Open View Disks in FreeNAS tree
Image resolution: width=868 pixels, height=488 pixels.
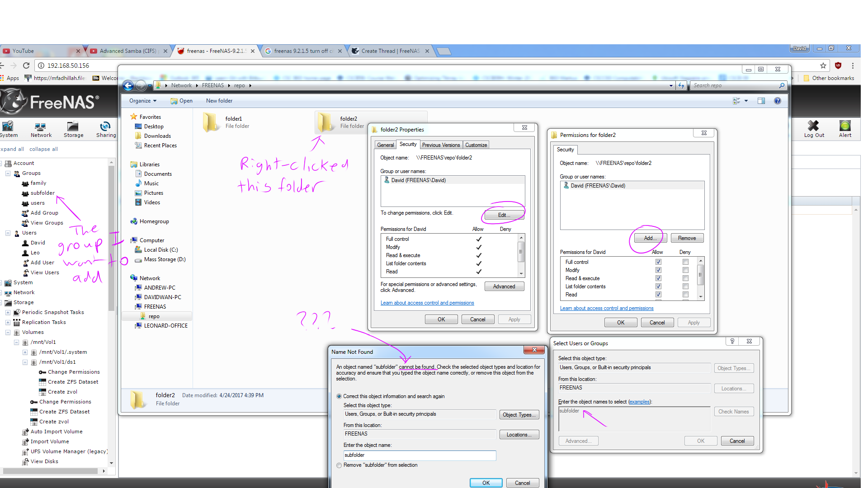coord(44,461)
